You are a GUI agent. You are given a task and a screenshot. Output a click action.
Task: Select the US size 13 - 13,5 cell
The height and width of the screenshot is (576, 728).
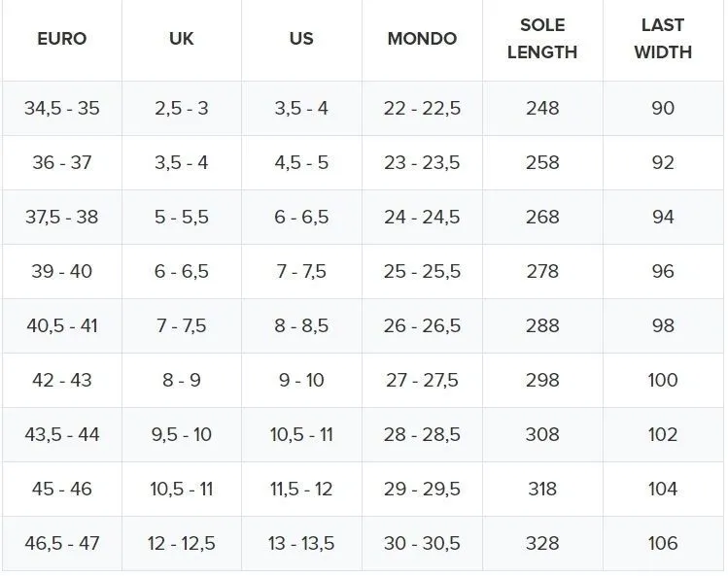coord(301,543)
